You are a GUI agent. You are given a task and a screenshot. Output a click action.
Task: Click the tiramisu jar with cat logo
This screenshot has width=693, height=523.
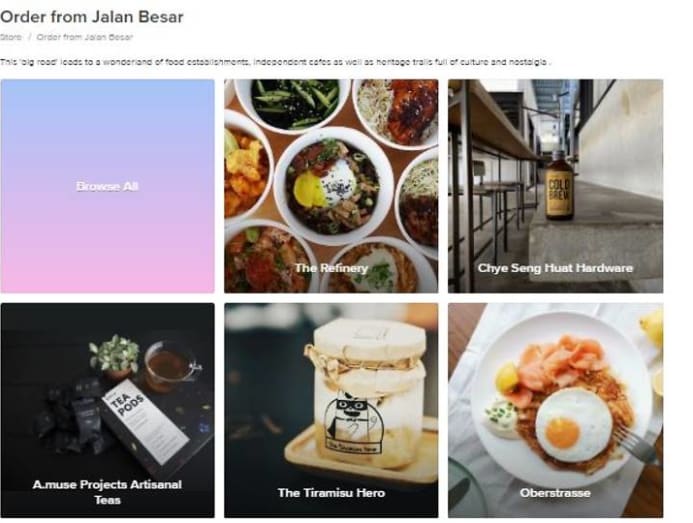(x=369, y=393)
